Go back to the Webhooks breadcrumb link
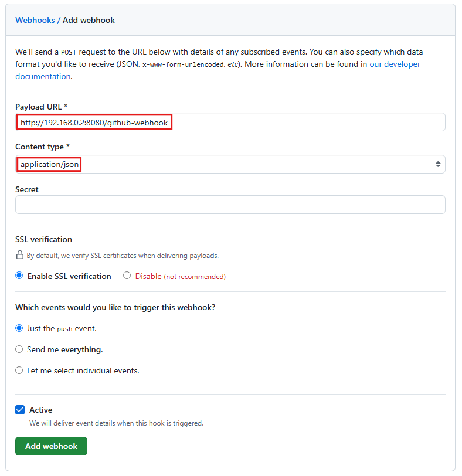462x476 pixels. pyautogui.click(x=35, y=20)
